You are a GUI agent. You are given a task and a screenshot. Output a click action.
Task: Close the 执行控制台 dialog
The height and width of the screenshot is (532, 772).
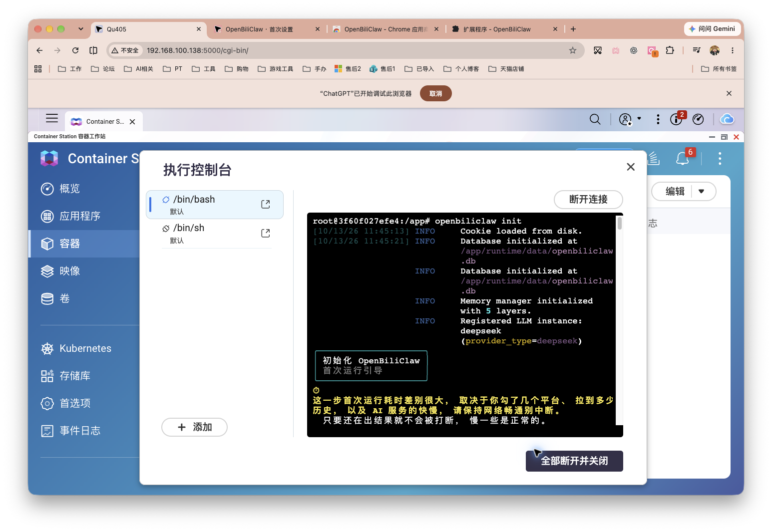click(631, 167)
